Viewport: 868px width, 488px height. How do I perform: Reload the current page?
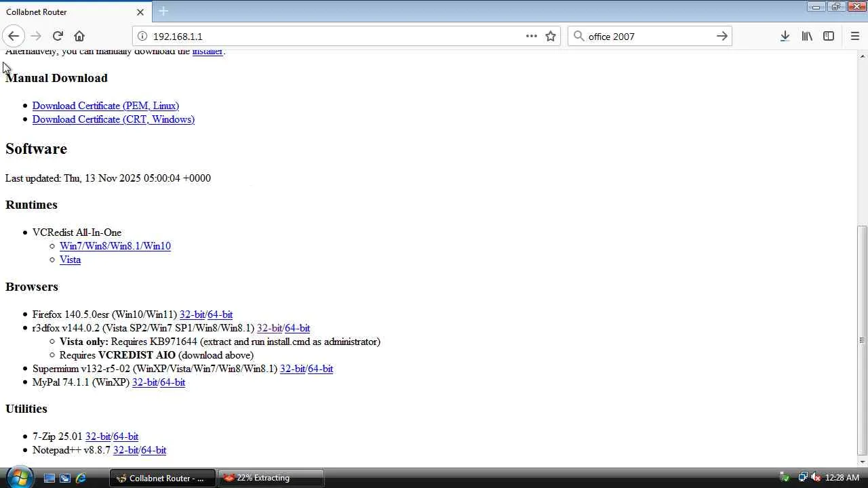tap(58, 36)
